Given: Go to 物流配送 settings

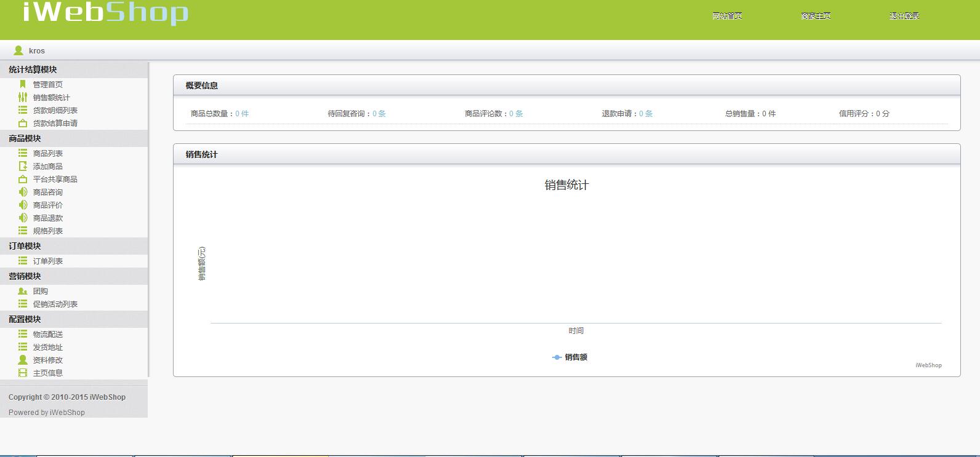Looking at the screenshot, I should [48, 334].
